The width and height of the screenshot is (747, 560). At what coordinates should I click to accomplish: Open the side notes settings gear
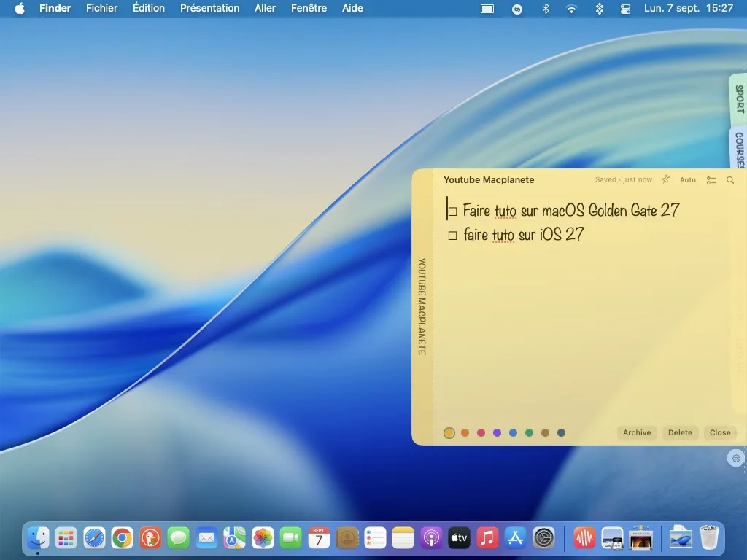[736, 459]
